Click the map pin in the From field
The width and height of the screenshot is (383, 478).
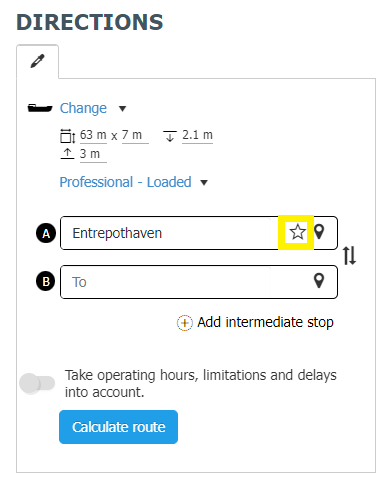pyautogui.click(x=319, y=232)
